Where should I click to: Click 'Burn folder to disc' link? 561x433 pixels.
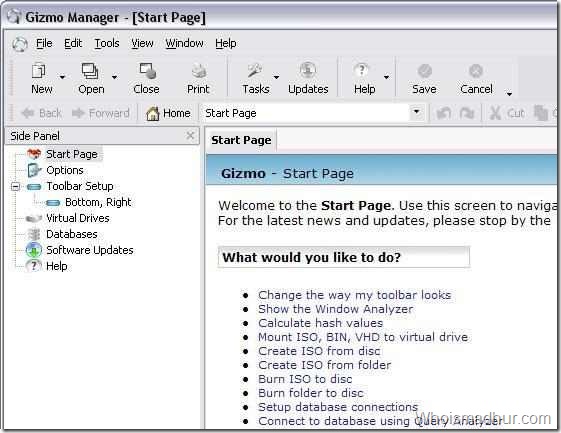pos(311,393)
